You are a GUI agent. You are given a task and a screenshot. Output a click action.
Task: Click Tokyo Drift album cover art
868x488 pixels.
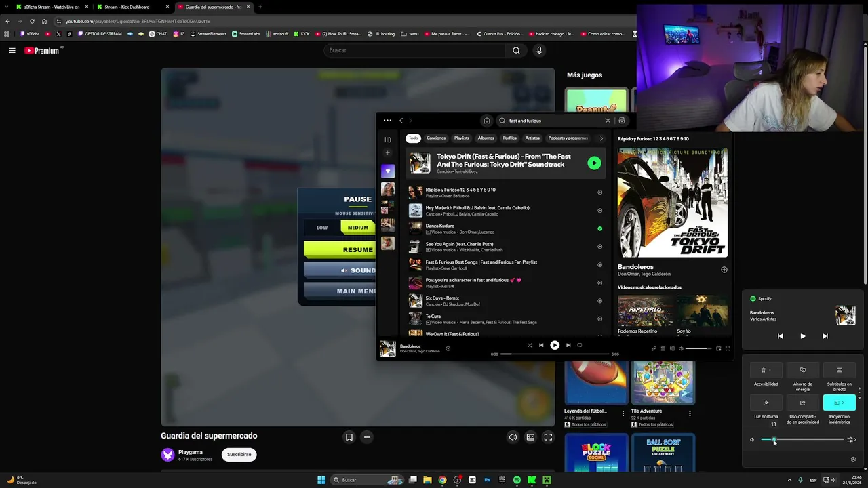673,203
